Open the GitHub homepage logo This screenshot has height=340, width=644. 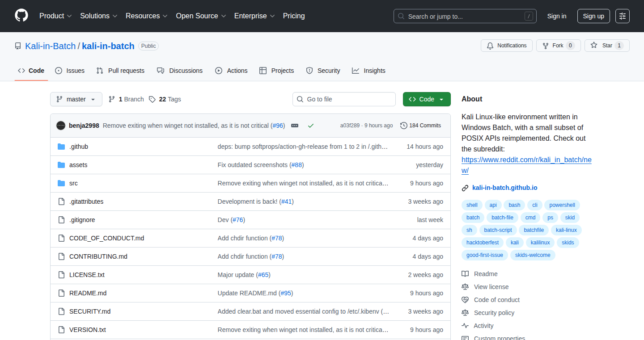[x=21, y=16]
